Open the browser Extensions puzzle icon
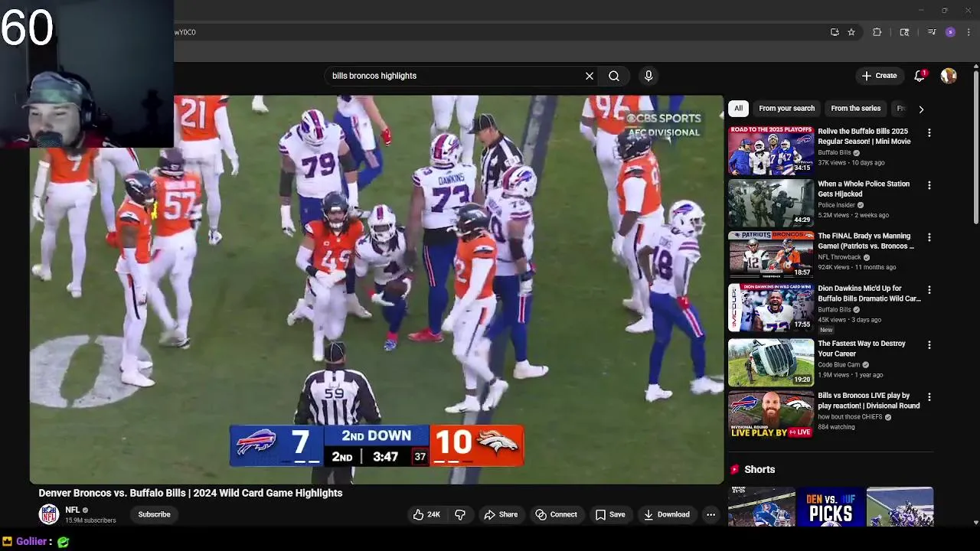The height and width of the screenshot is (551, 980). (877, 32)
